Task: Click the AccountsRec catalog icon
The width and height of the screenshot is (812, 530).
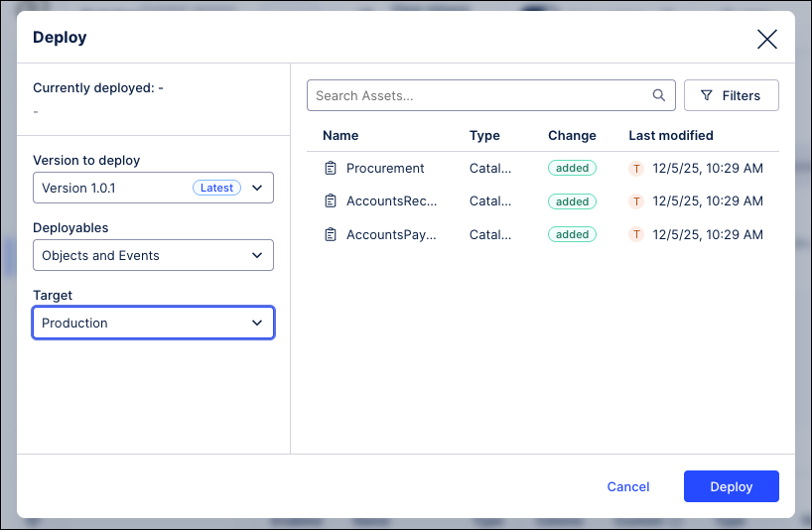Action: [x=331, y=201]
